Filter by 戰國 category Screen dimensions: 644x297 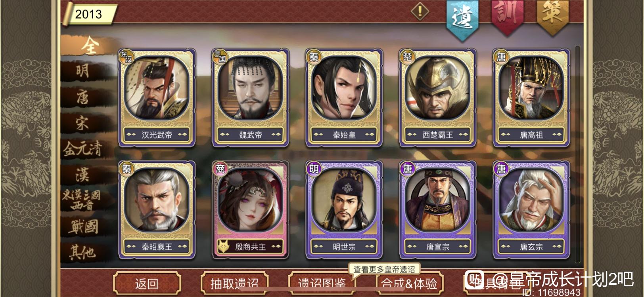82,227
